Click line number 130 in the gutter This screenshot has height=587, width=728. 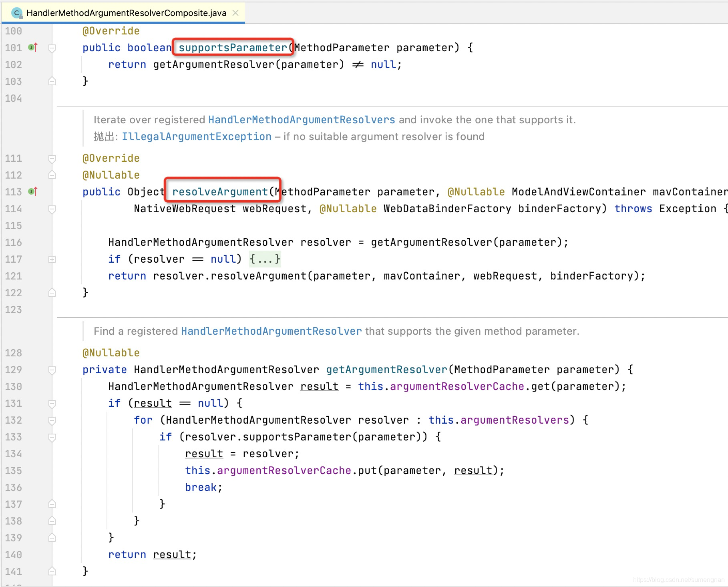[x=13, y=386]
